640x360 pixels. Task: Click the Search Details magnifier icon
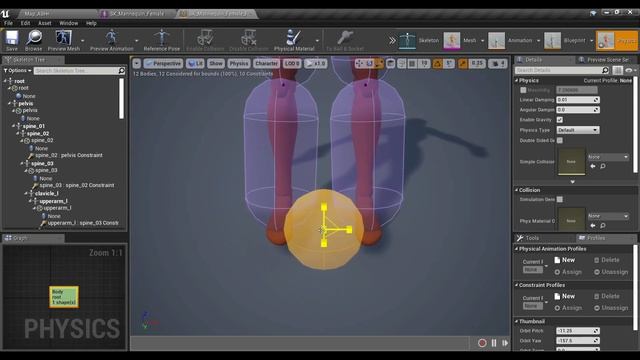pyautogui.click(x=605, y=70)
